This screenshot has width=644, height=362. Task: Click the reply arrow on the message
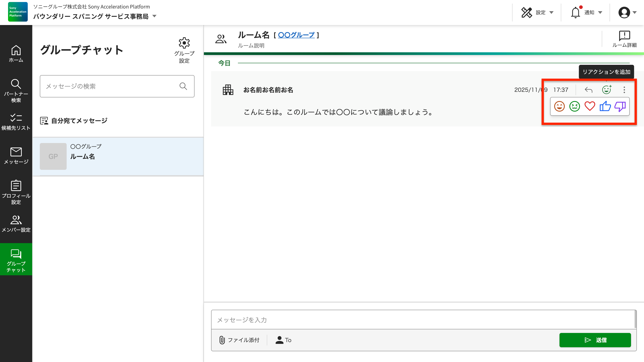point(589,90)
